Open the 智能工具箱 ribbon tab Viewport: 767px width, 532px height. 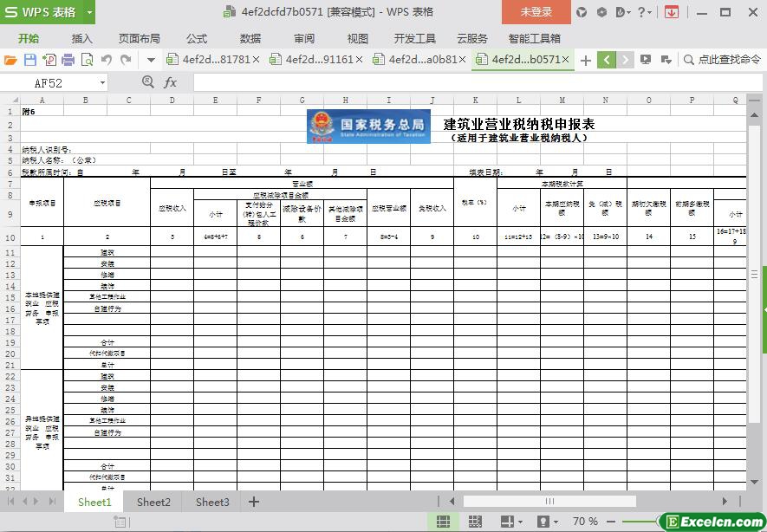tap(534, 39)
